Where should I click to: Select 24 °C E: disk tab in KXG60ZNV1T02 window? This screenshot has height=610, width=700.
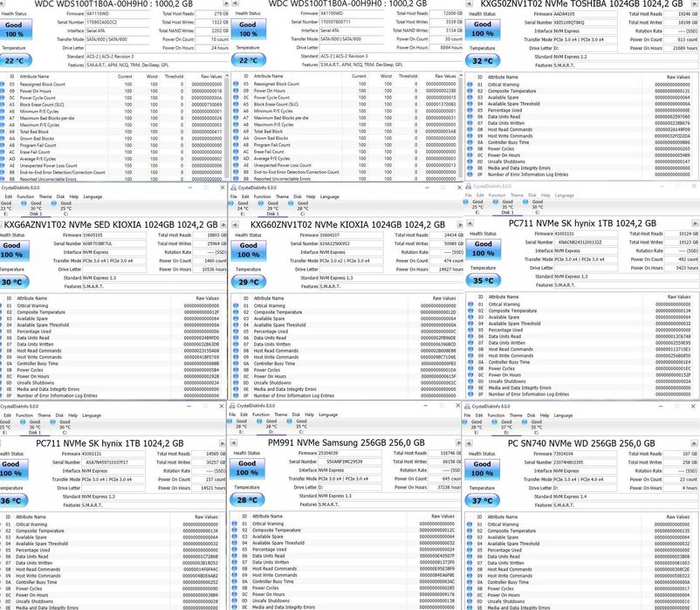(x=243, y=209)
